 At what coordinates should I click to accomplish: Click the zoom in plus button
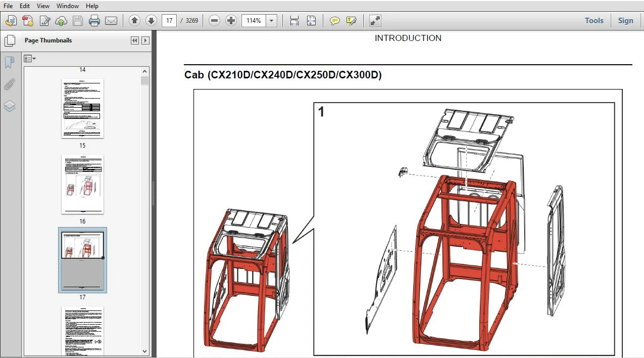click(x=231, y=21)
